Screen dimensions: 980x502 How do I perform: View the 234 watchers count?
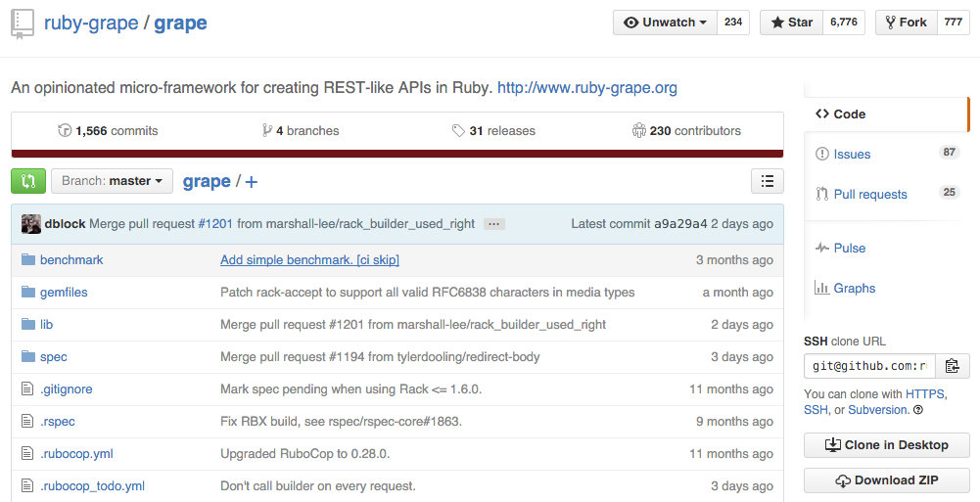click(x=733, y=23)
